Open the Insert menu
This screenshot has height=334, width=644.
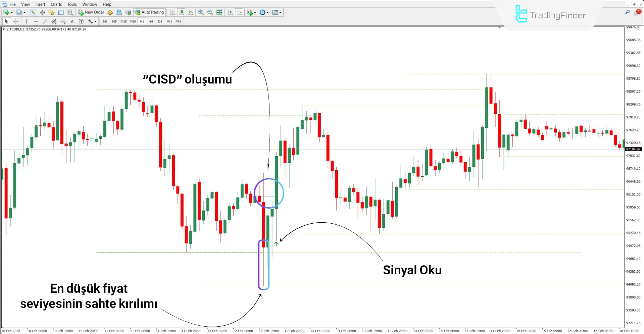pos(40,4)
